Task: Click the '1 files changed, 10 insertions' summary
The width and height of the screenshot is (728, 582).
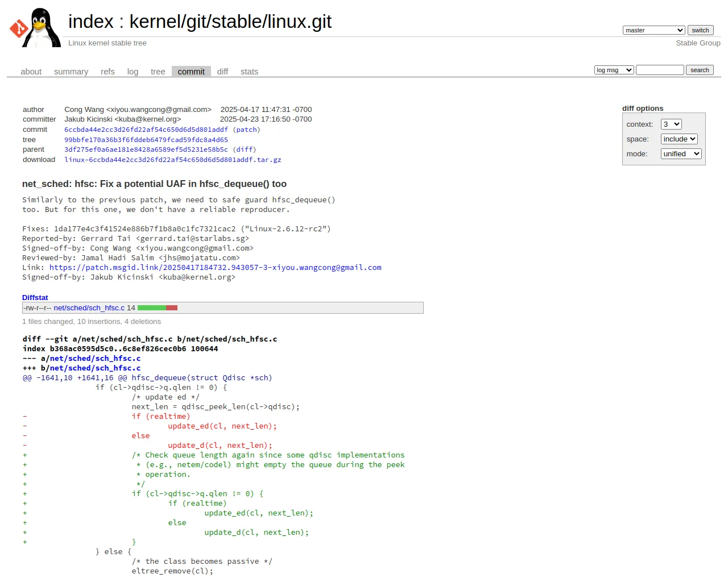Action: point(92,322)
